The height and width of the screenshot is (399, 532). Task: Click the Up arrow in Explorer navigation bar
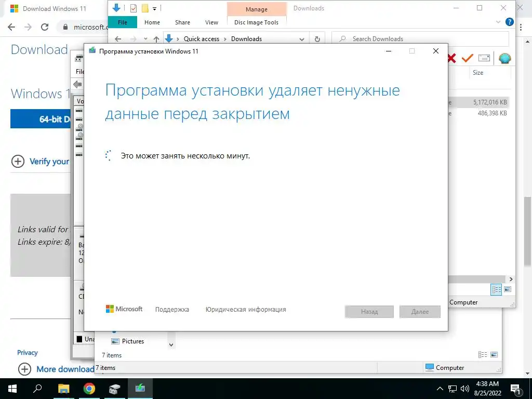tap(156, 39)
